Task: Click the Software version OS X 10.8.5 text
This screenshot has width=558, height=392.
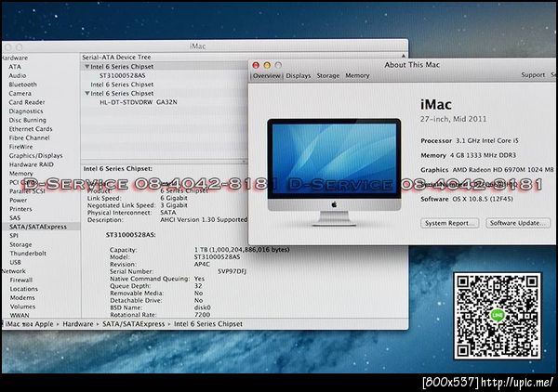Action: tap(483, 199)
